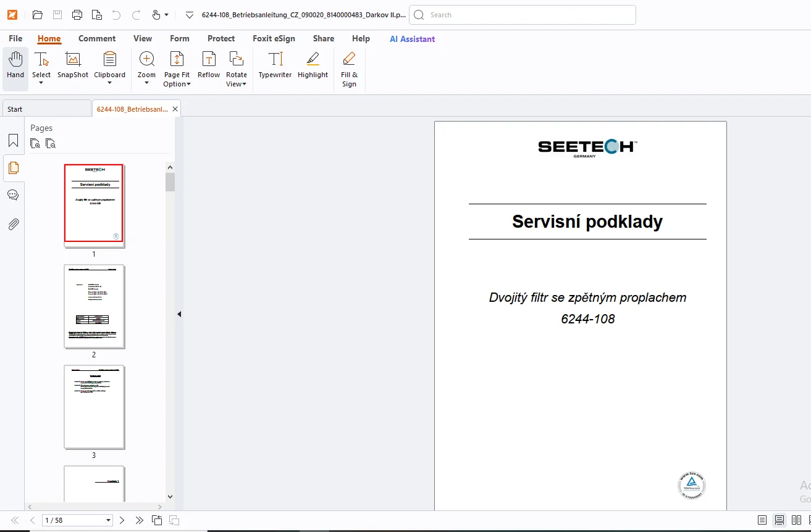The height and width of the screenshot is (532, 811).
Task: Click the Save disk icon in the title bar
Action: pos(57,15)
